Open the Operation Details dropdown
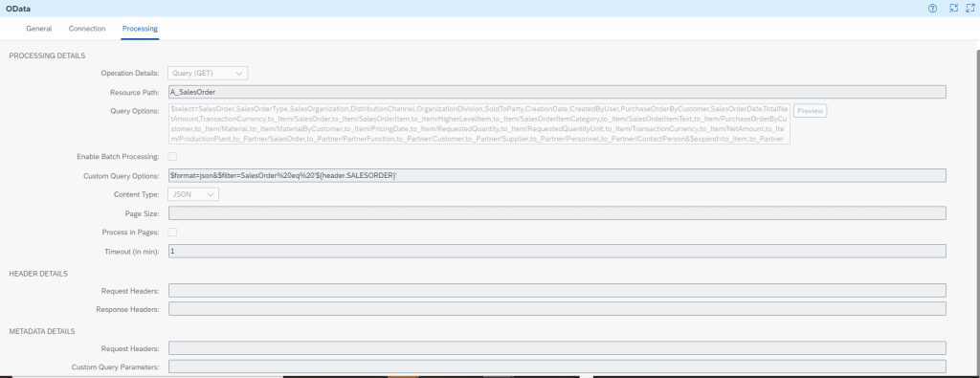Screen dimensions: 980x378 pyautogui.click(x=208, y=73)
